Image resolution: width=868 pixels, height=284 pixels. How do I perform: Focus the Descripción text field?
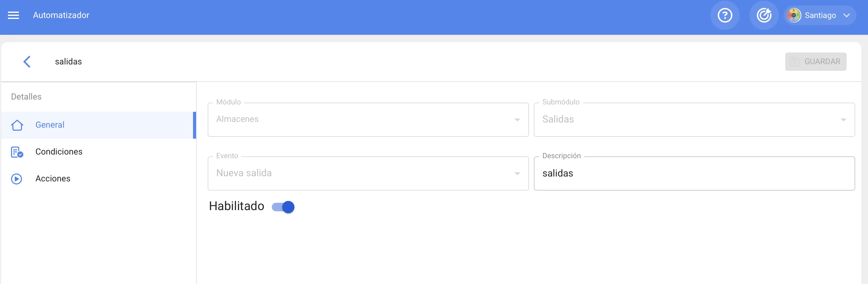click(x=694, y=173)
